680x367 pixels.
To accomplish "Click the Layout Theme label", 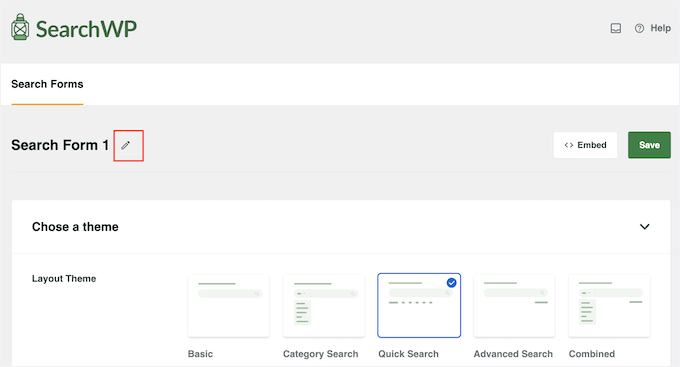I will click(x=64, y=279).
